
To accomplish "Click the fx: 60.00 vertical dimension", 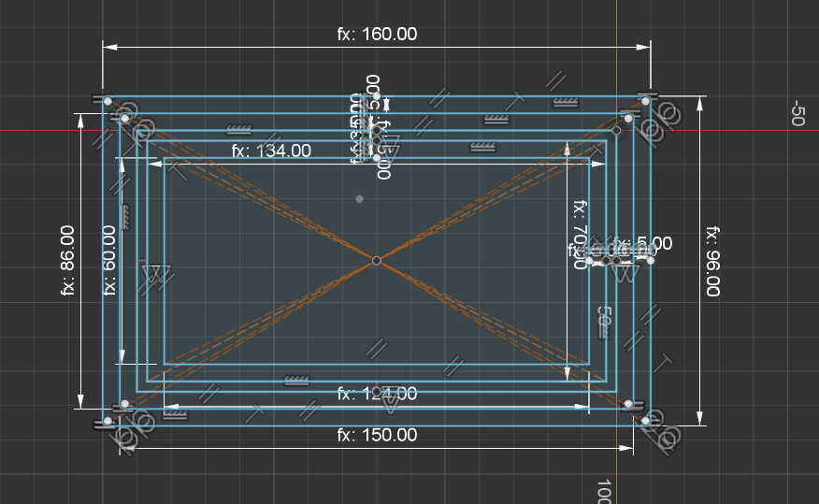I will tap(110, 260).
